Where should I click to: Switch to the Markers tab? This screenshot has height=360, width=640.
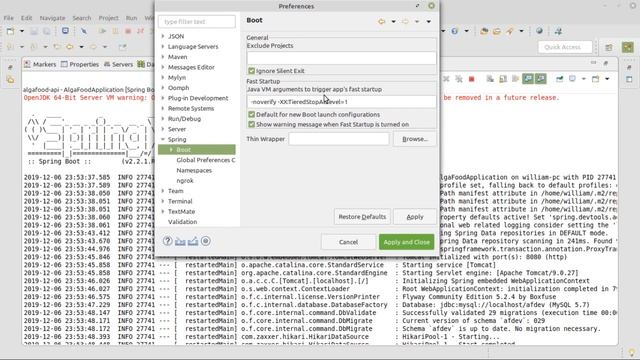click(40, 64)
